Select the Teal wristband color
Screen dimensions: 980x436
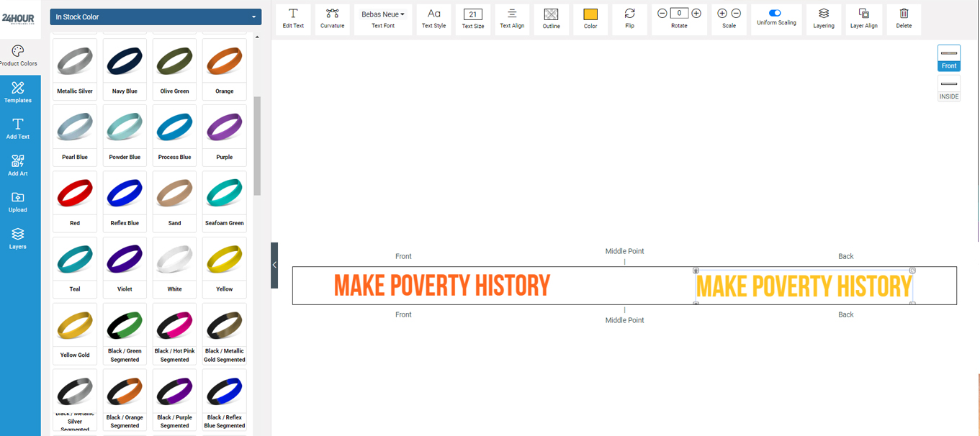pos(75,268)
